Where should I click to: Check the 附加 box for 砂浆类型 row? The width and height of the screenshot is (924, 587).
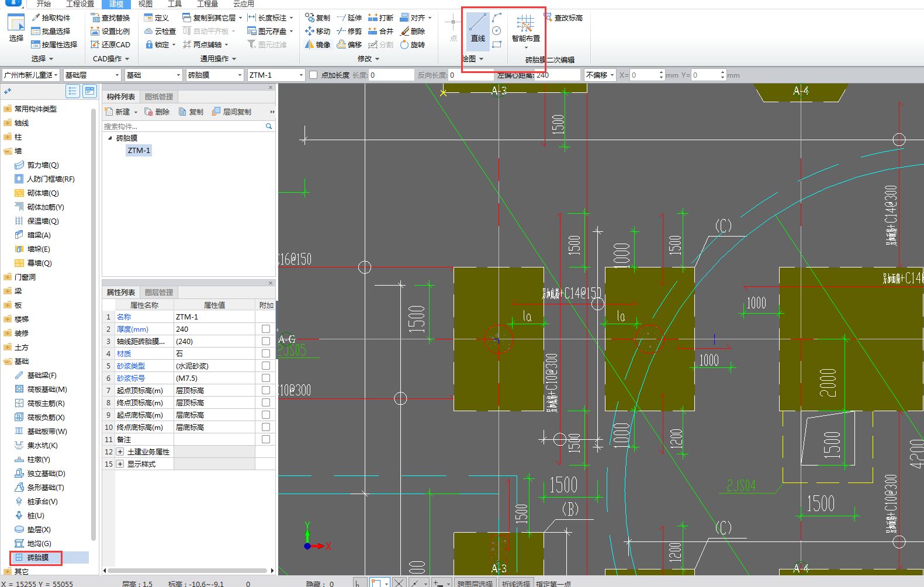click(x=266, y=366)
